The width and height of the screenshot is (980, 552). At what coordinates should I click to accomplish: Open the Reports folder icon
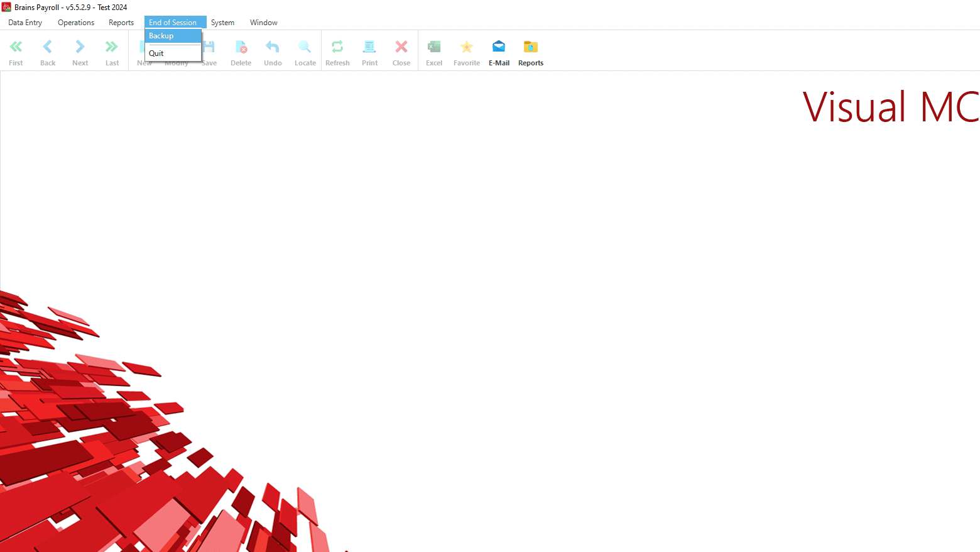point(531,47)
